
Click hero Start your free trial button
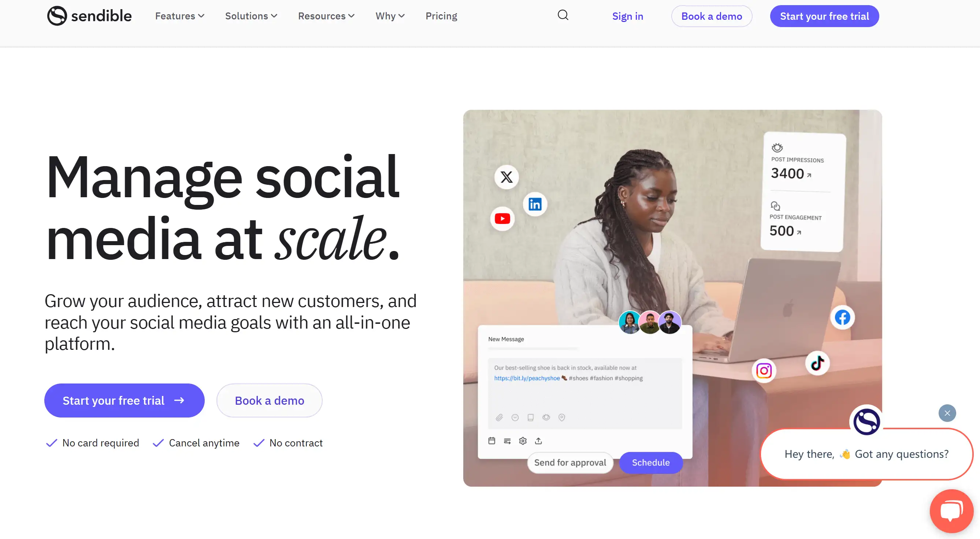[x=125, y=401]
